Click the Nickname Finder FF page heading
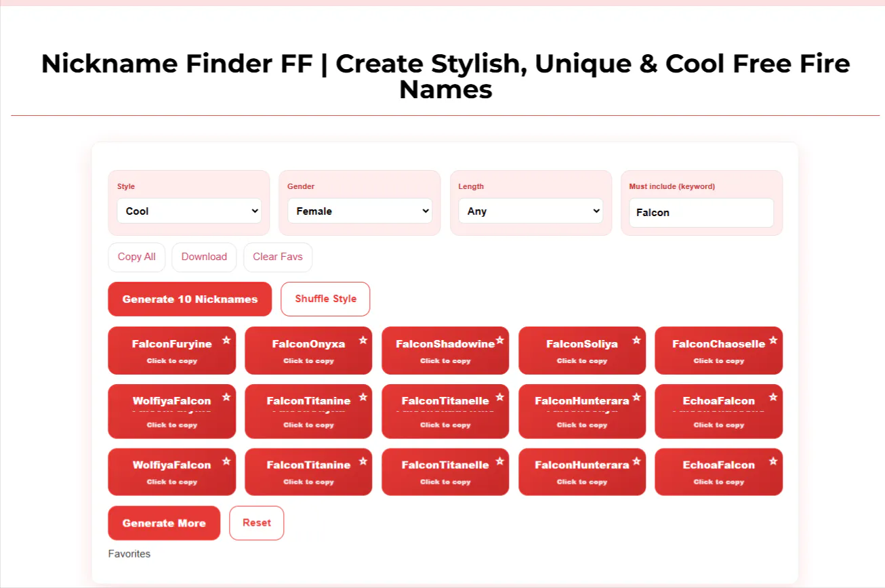 pos(445,76)
